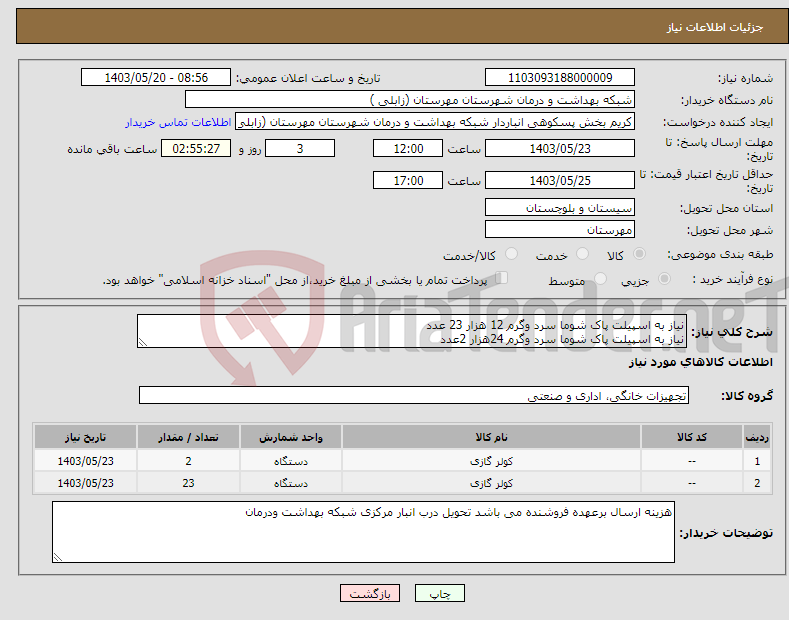The height and width of the screenshot is (620, 789).
Task: Click کولر گازی in row 1
Action: click(x=491, y=461)
